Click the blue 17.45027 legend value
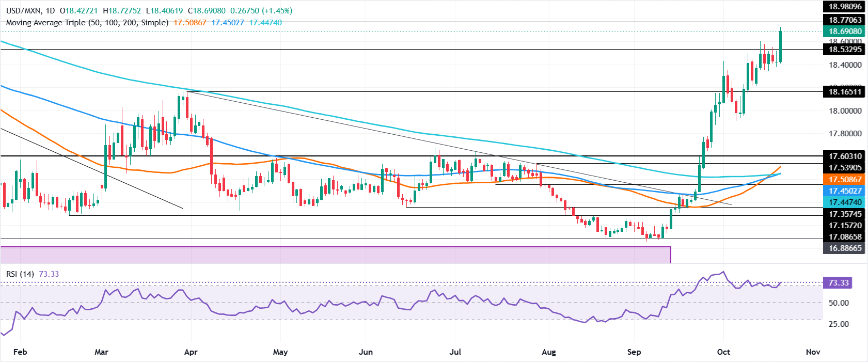This screenshot has width=868, height=364. pyautogui.click(x=228, y=23)
